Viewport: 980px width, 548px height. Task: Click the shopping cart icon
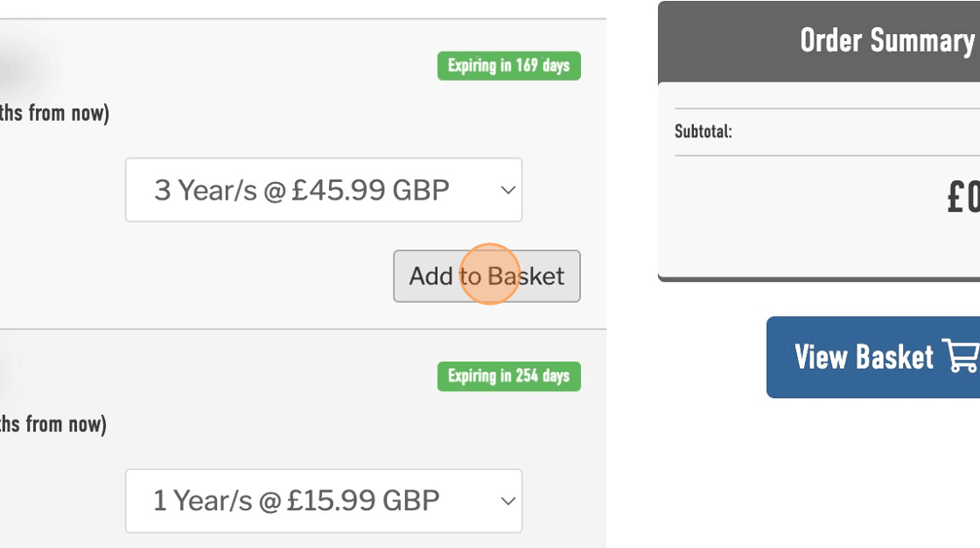pyautogui.click(x=961, y=357)
